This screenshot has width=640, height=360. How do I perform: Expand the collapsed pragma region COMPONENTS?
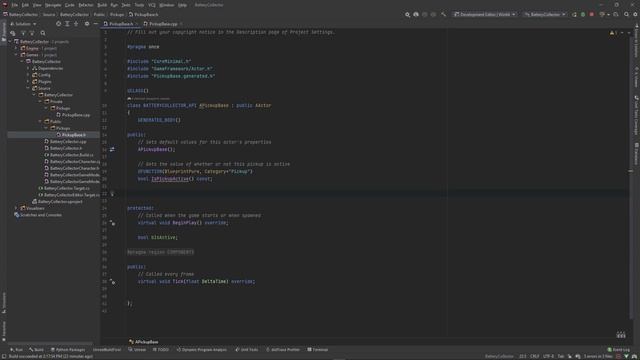pyautogui.click(x=160, y=252)
